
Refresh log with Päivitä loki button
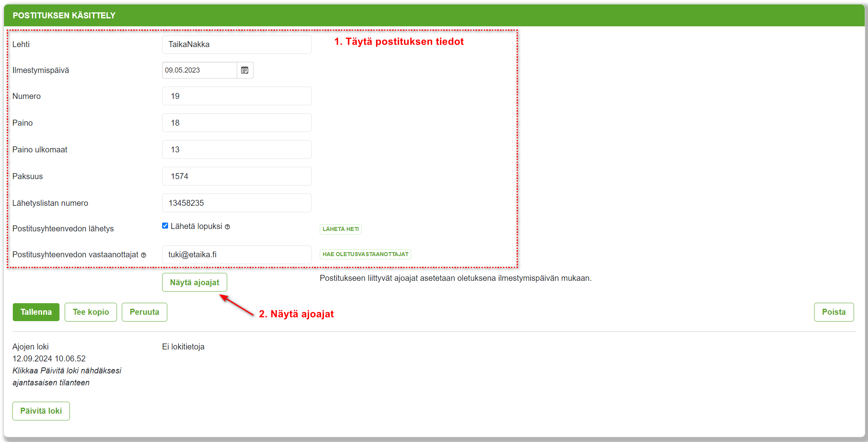pyautogui.click(x=41, y=411)
